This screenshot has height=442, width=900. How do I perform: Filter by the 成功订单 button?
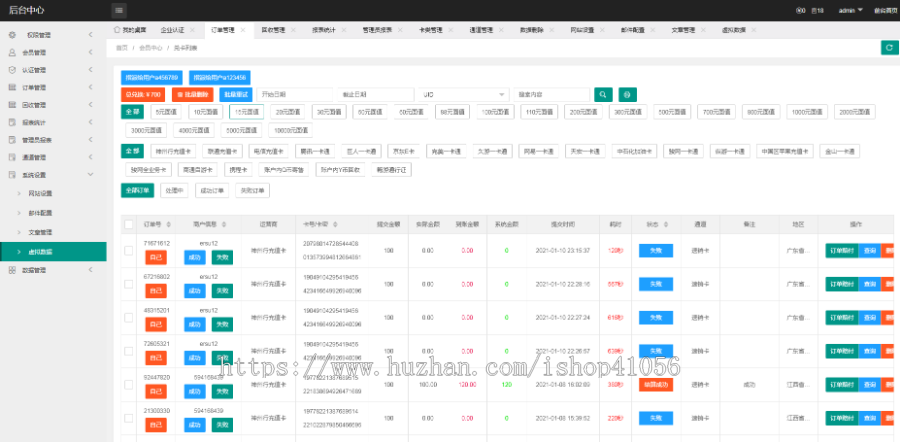pyautogui.click(x=211, y=189)
